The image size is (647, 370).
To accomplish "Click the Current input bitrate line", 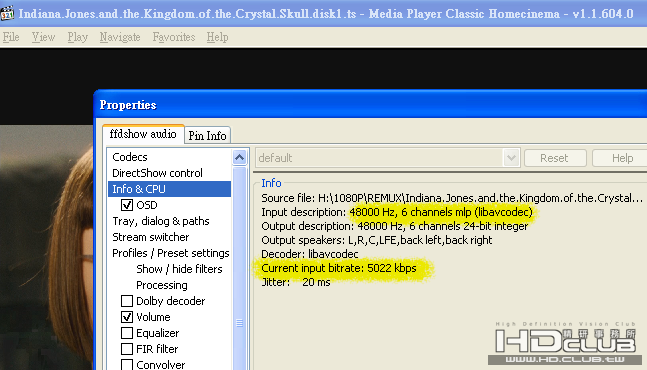I will [339, 269].
